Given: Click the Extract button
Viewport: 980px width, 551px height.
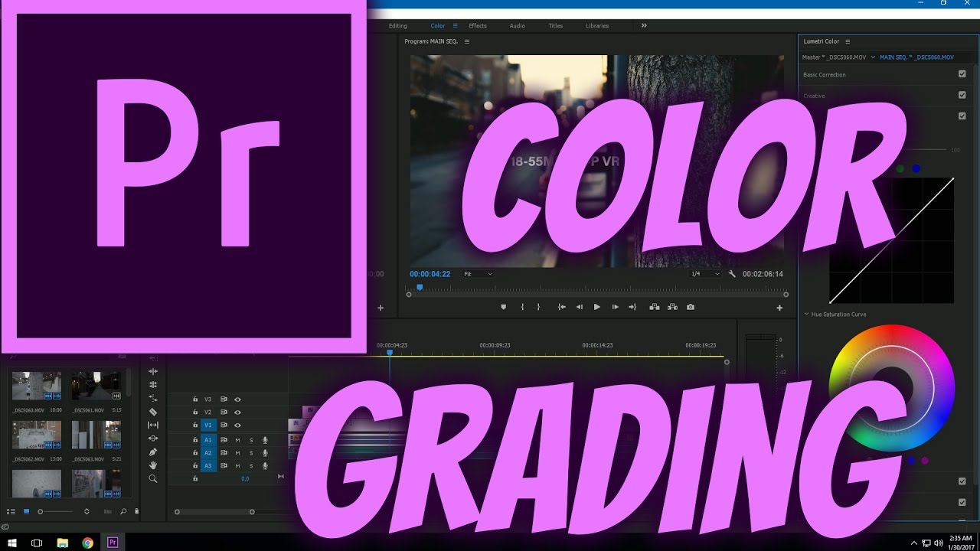Looking at the screenshot, I should point(672,307).
